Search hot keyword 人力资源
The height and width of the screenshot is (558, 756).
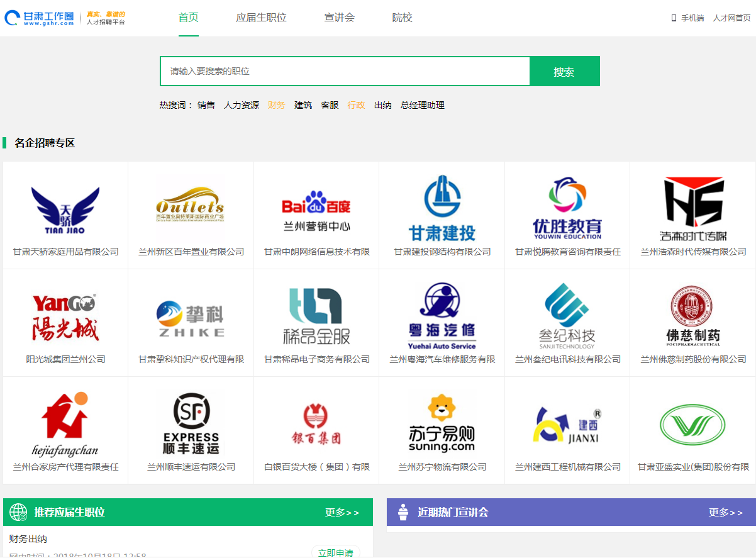click(242, 105)
